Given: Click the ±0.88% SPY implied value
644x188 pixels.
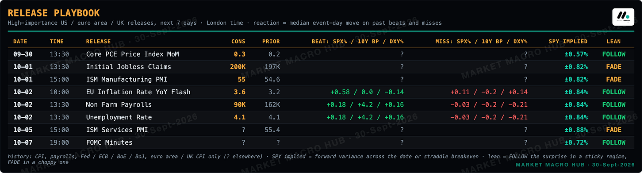Looking at the screenshot, I should click(576, 130).
